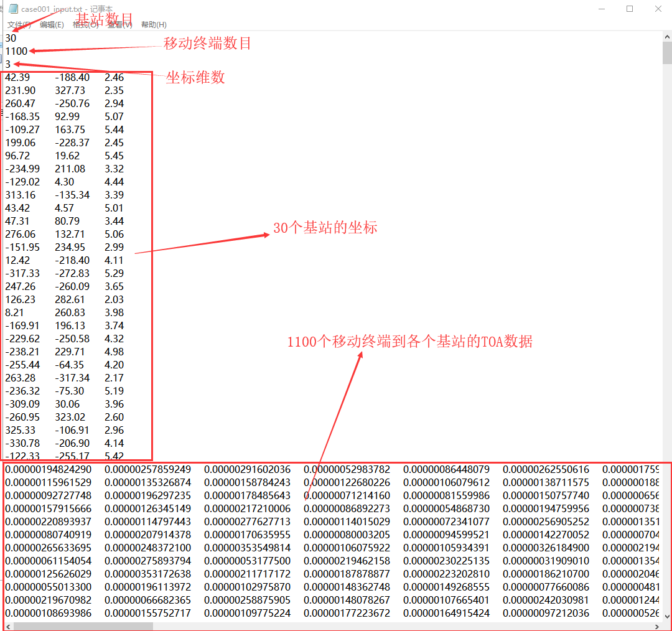Click the vertical scrollbar up arrow
Viewport: 672px width, 631px height.
click(x=667, y=37)
